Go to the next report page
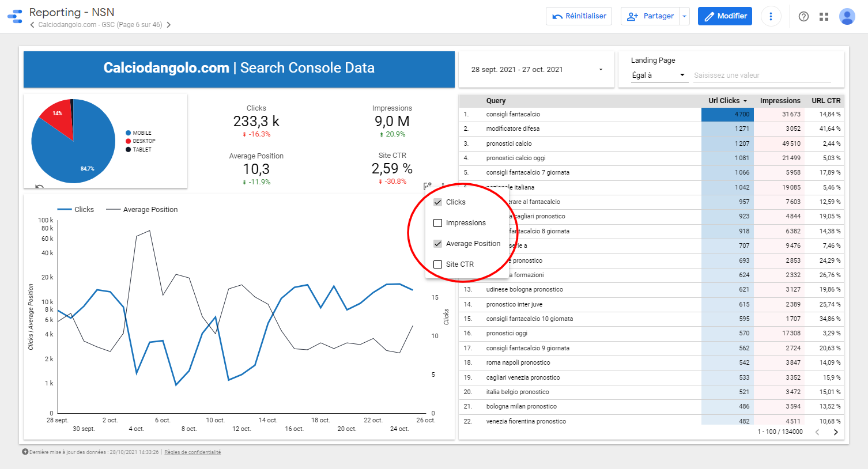The width and height of the screenshot is (868, 469). point(168,25)
